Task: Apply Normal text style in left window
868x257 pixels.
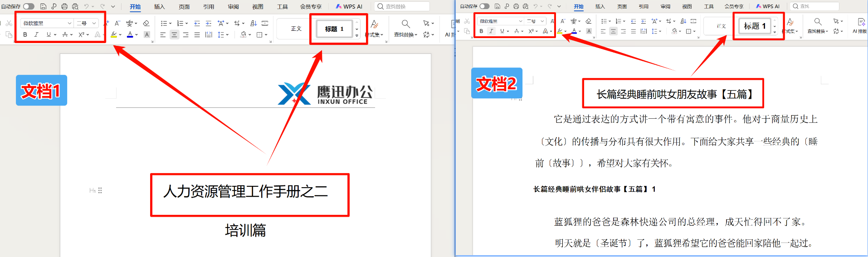Action: pos(296,29)
